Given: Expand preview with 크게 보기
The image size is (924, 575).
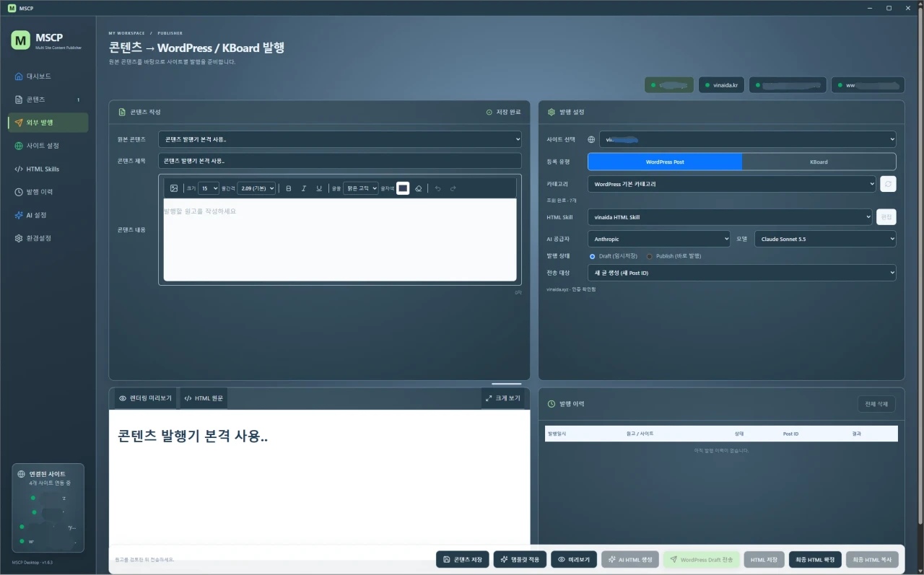Looking at the screenshot, I should pos(503,398).
